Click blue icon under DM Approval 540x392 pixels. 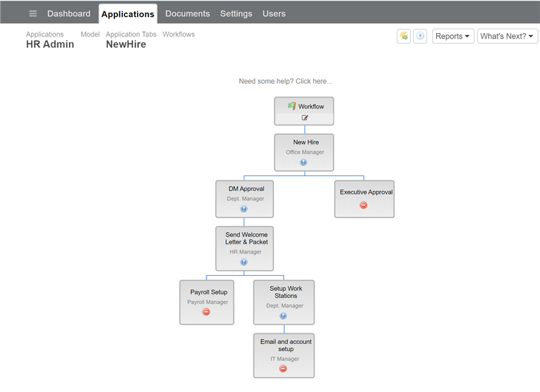pyautogui.click(x=244, y=209)
